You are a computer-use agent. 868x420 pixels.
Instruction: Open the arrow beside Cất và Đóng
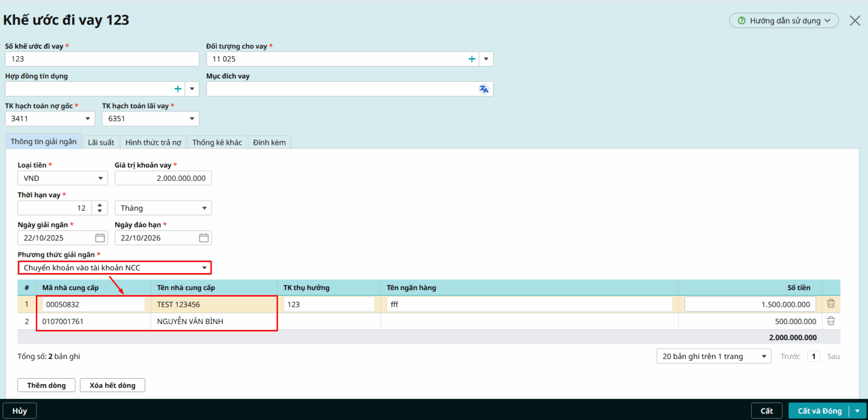[x=858, y=411]
